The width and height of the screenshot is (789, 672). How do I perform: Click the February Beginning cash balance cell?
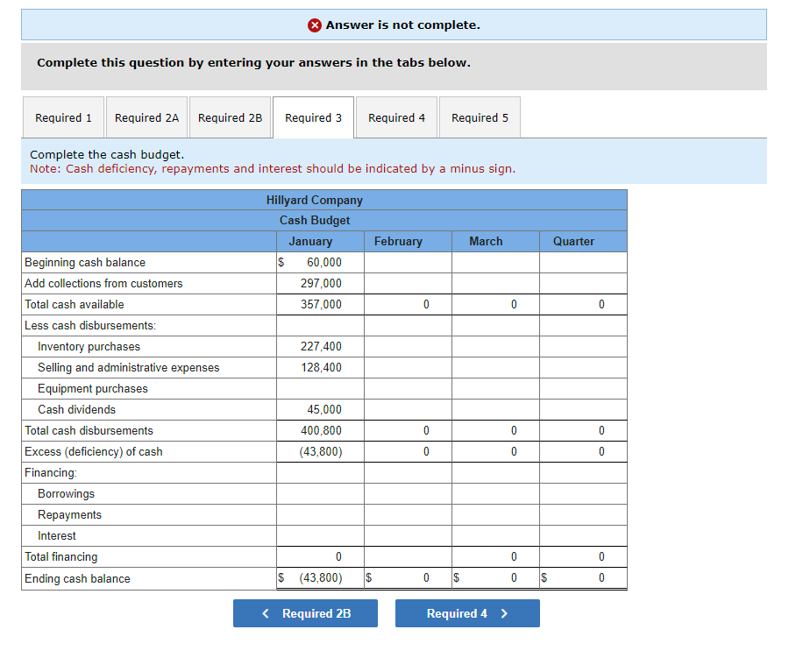408,262
